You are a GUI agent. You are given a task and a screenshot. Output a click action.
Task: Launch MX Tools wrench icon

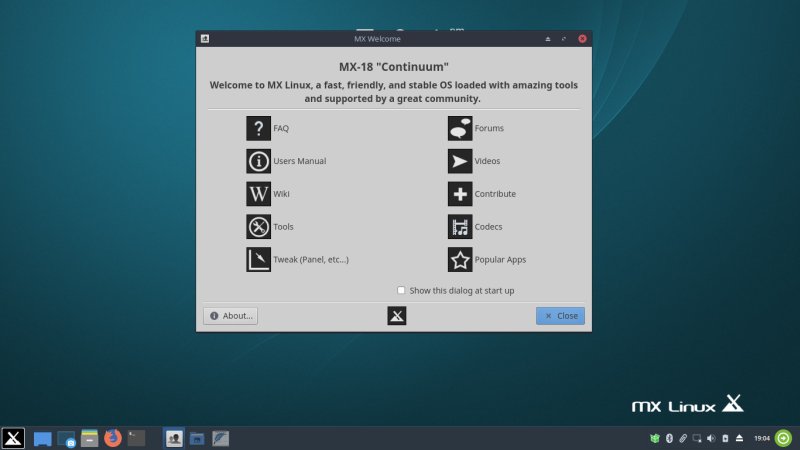[258, 227]
